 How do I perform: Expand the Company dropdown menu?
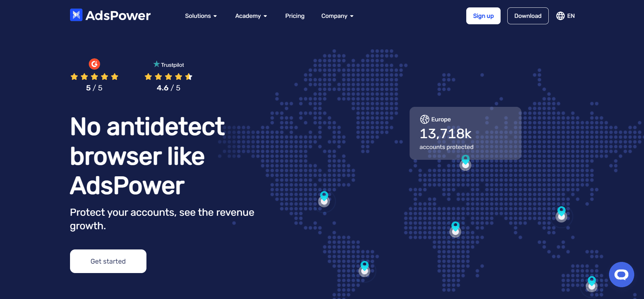tap(337, 16)
